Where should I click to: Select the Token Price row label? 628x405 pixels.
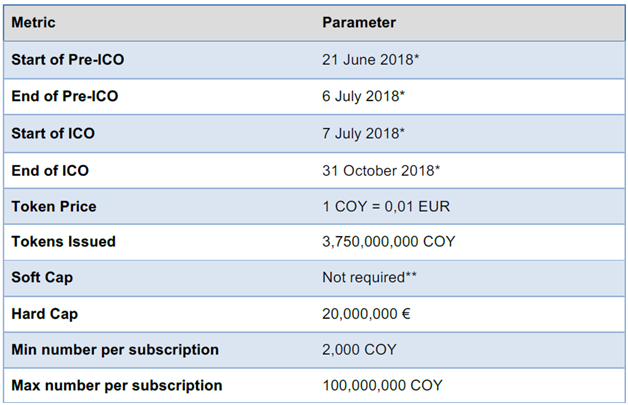coord(54,206)
